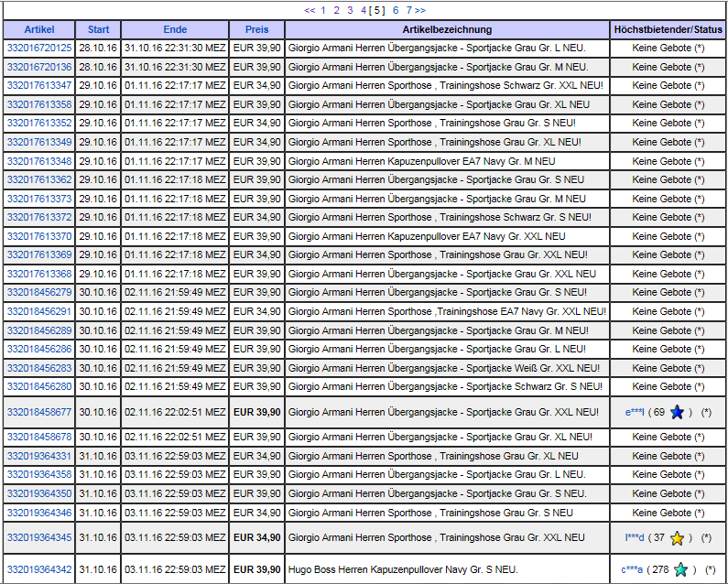Open article 332017613373
728x584 pixels.
tap(39, 199)
